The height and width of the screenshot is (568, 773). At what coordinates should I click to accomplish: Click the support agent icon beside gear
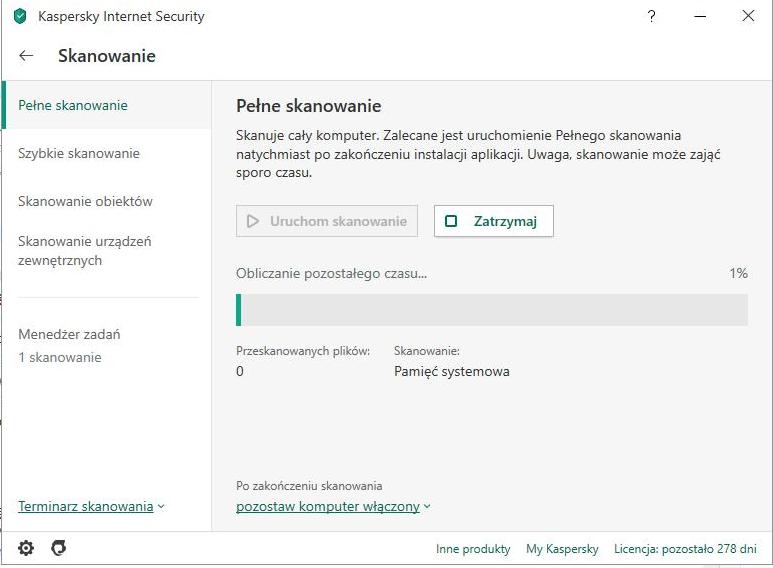59,548
